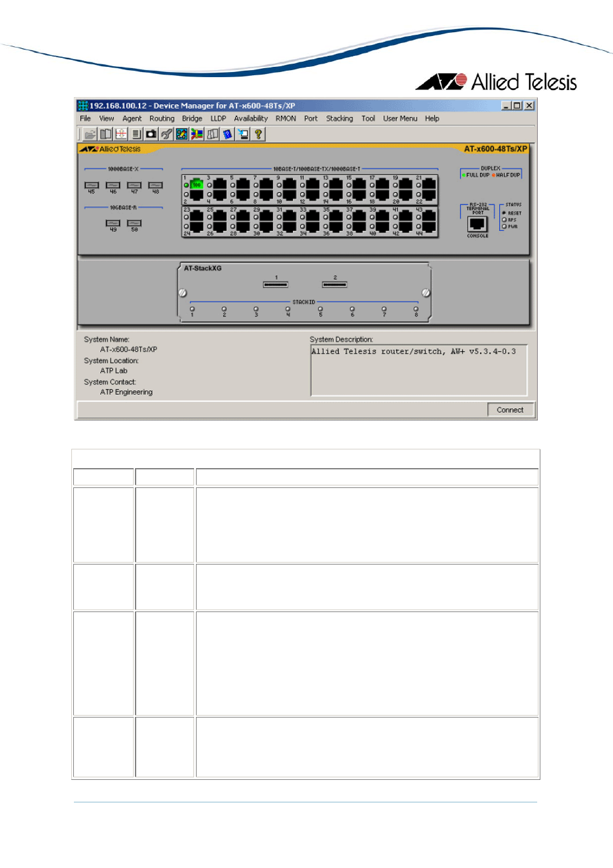Open the View menu
The image size is (613, 868).
(x=107, y=118)
